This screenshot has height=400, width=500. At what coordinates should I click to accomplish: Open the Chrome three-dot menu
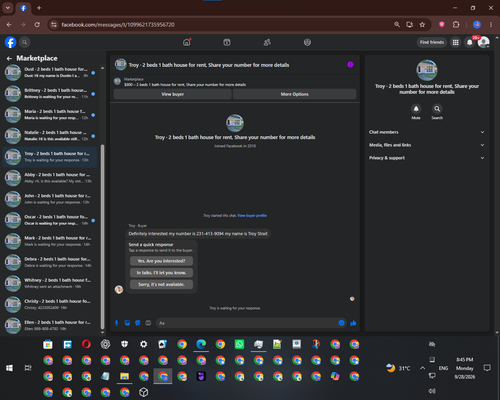coord(491,25)
